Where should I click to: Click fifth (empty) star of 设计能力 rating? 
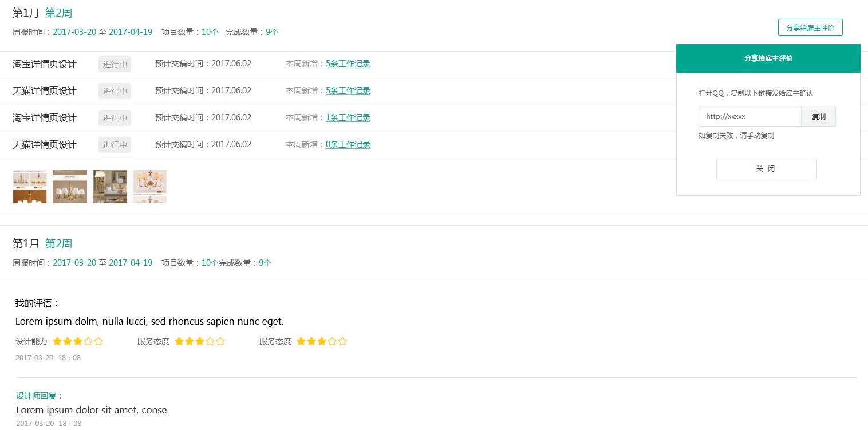click(98, 341)
